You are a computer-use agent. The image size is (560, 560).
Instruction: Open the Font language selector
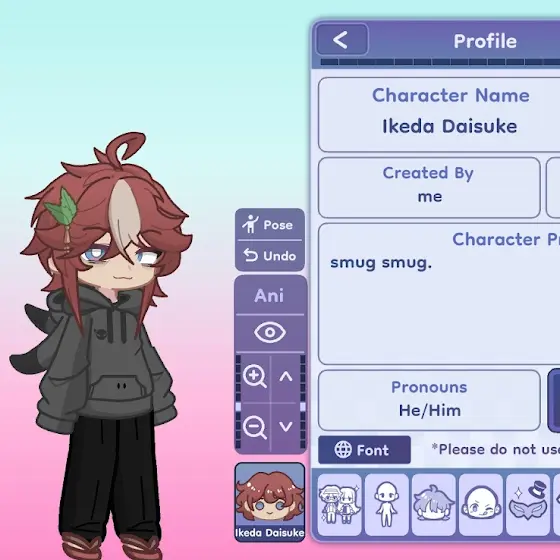tap(364, 450)
